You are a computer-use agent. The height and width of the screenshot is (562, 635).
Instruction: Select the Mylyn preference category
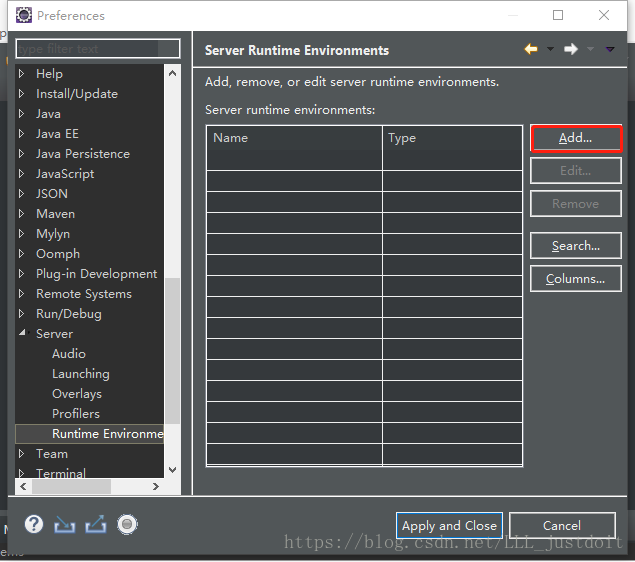(53, 234)
